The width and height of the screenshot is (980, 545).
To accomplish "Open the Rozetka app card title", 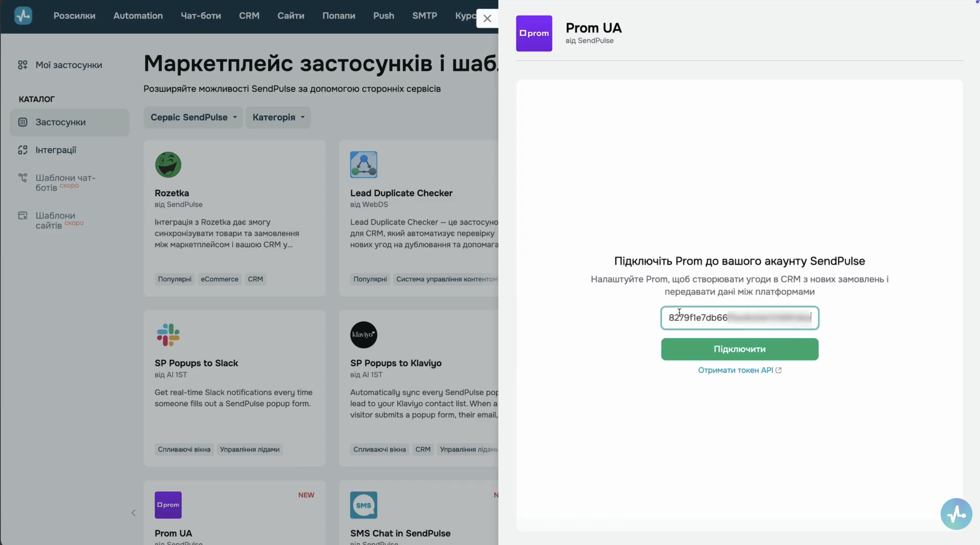I will 172,193.
